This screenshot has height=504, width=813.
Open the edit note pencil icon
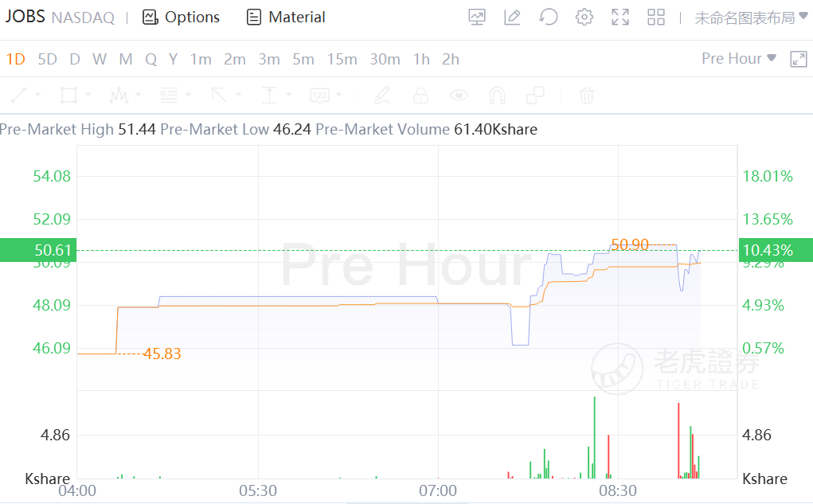[x=512, y=18]
